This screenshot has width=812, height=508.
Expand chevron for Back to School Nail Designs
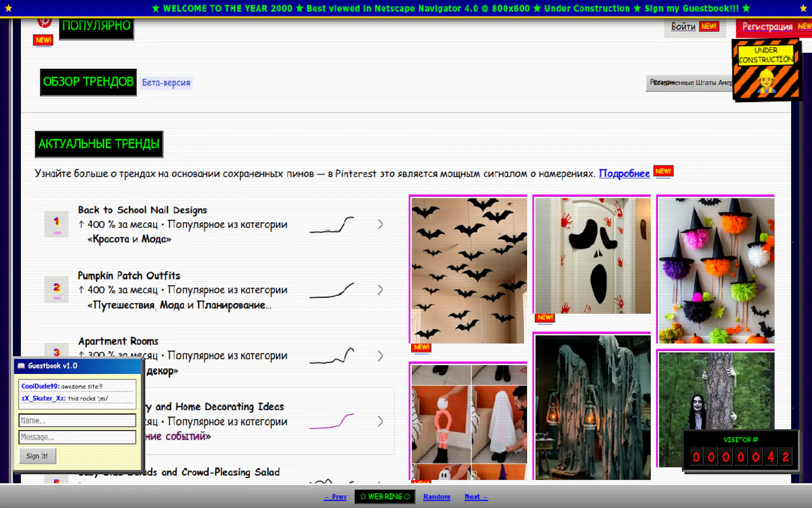point(380,225)
